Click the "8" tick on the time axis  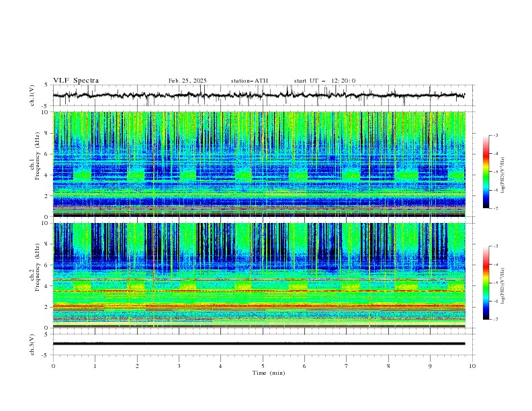[388, 366]
